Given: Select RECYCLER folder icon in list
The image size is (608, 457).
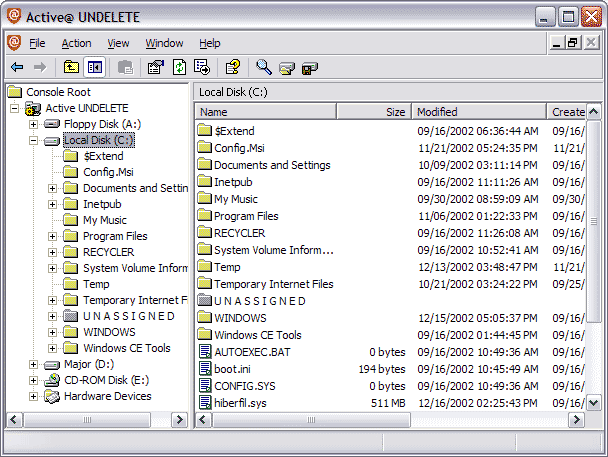Looking at the screenshot, I should (x=204, y=232).
